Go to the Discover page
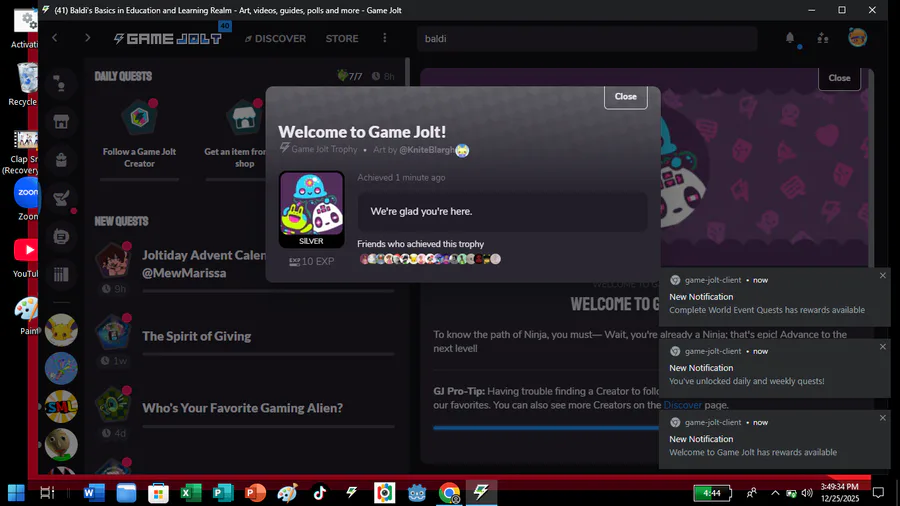 tap(276, 38)
